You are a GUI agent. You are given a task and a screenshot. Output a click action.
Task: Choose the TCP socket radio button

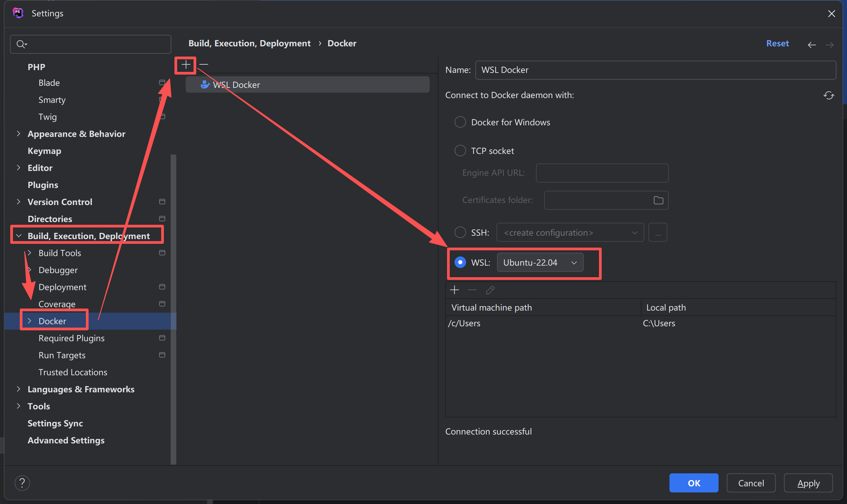click(460, 151)
